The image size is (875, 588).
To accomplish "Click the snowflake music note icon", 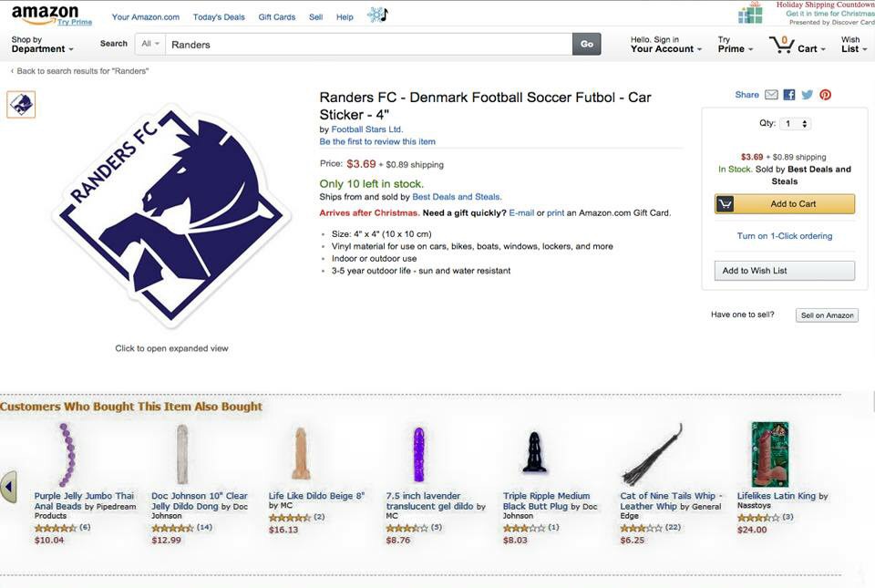I will [377, 15].
